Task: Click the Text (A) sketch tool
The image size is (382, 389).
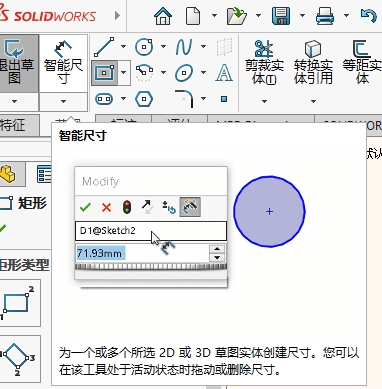Action: coord(224,73)
